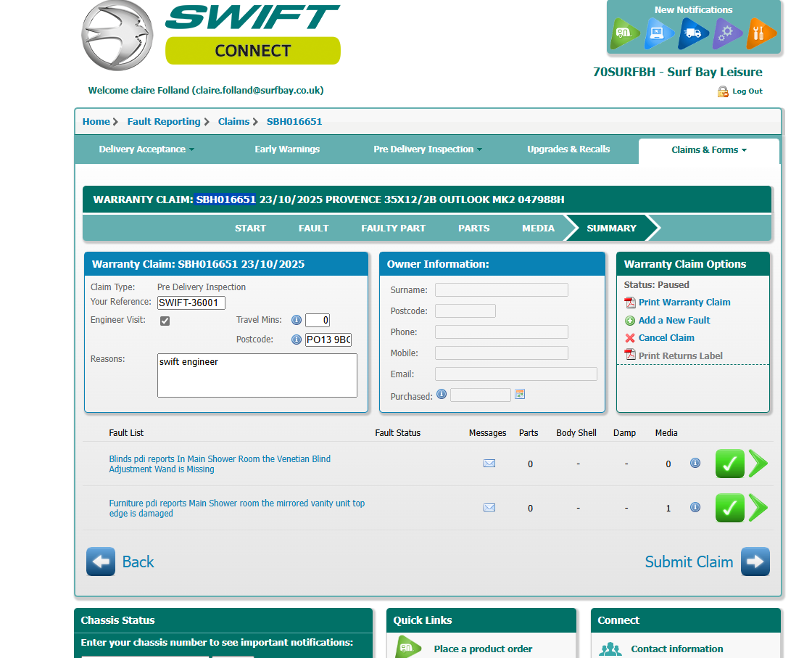Click the Postcode info icon in claim panel
Viewport: 812px width, 658px height.
point(297,340)
